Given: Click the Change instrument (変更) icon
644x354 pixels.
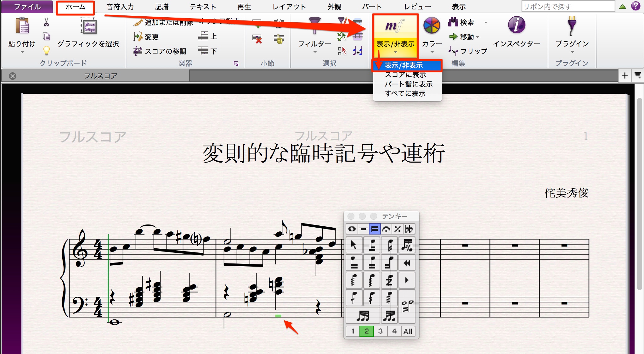Looking at the screenshot, I should (138, 37).
